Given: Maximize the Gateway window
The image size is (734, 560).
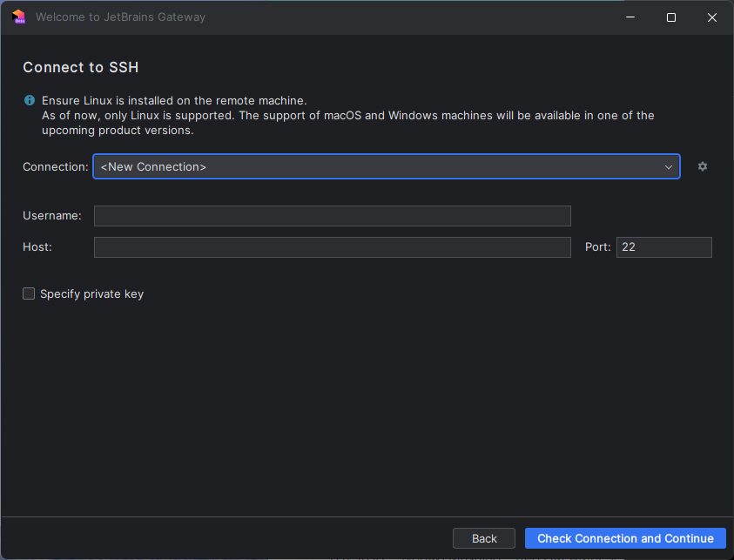Looking at the screenshot, I should 670,17.
